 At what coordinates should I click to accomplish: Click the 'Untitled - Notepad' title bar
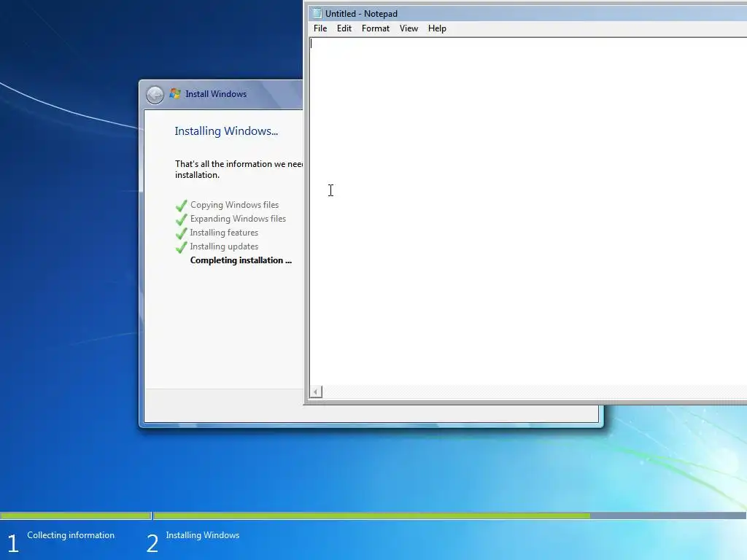[528, 13]
